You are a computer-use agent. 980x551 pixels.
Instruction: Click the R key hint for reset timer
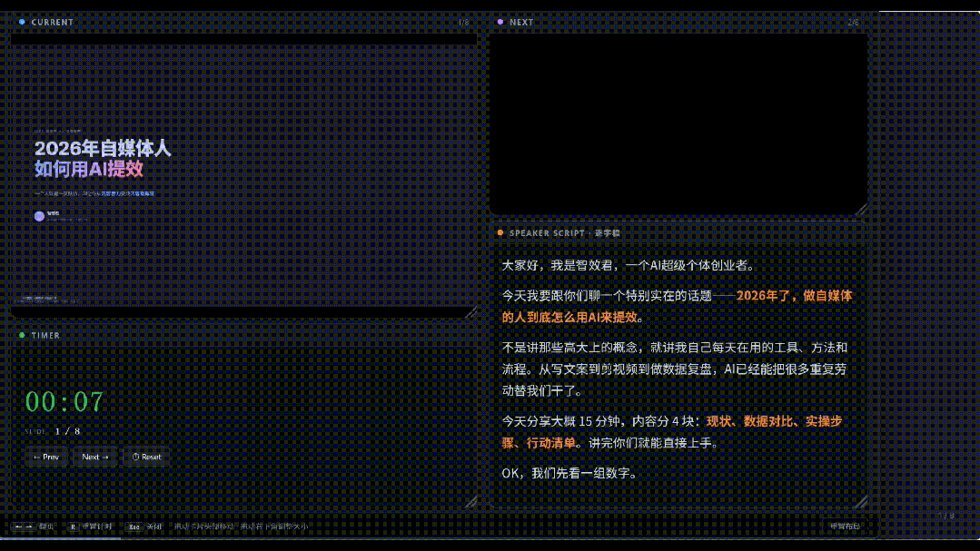[74, 526]
